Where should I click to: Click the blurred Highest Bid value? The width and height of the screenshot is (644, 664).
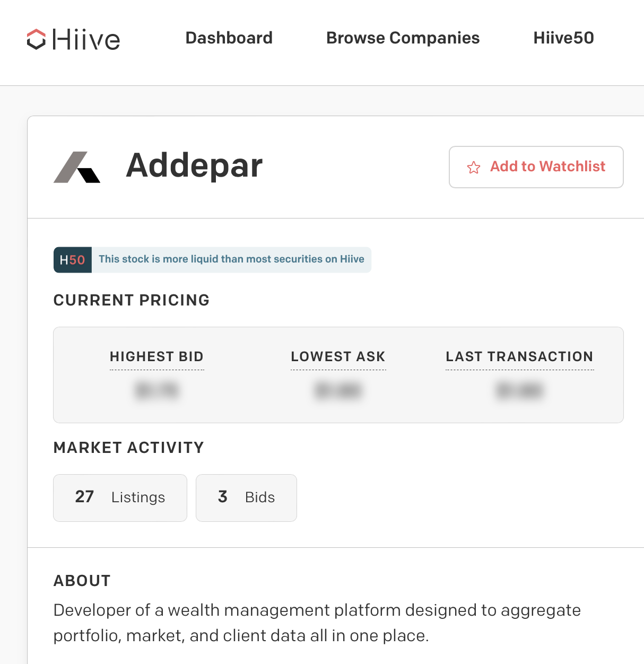[x=156, y=390]
